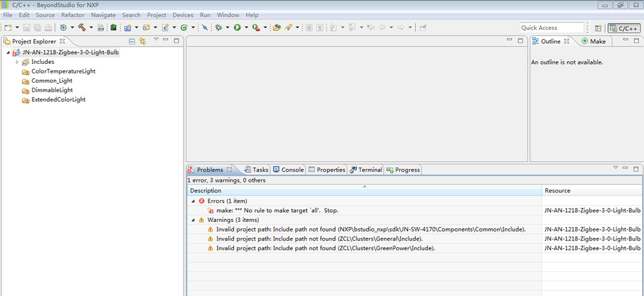The height and width of the screenshot is (296, 644).
Task: Click the New C/C++ Project icon
Action: point(128,28)
